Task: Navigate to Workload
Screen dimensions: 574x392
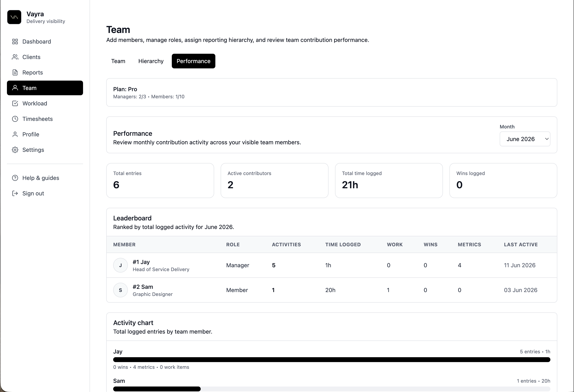Action: point(45,104)
